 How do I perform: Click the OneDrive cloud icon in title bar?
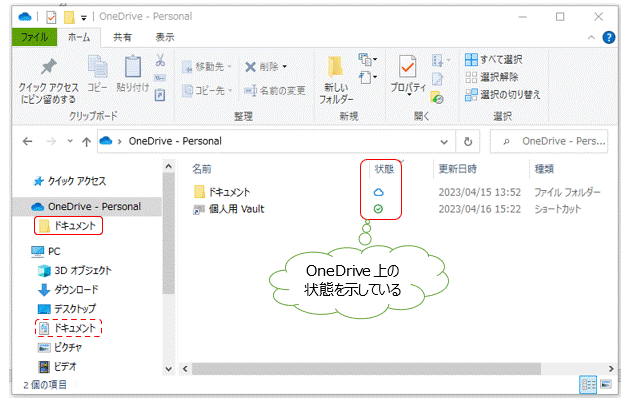pyautogui.click(x=25, y=17)
